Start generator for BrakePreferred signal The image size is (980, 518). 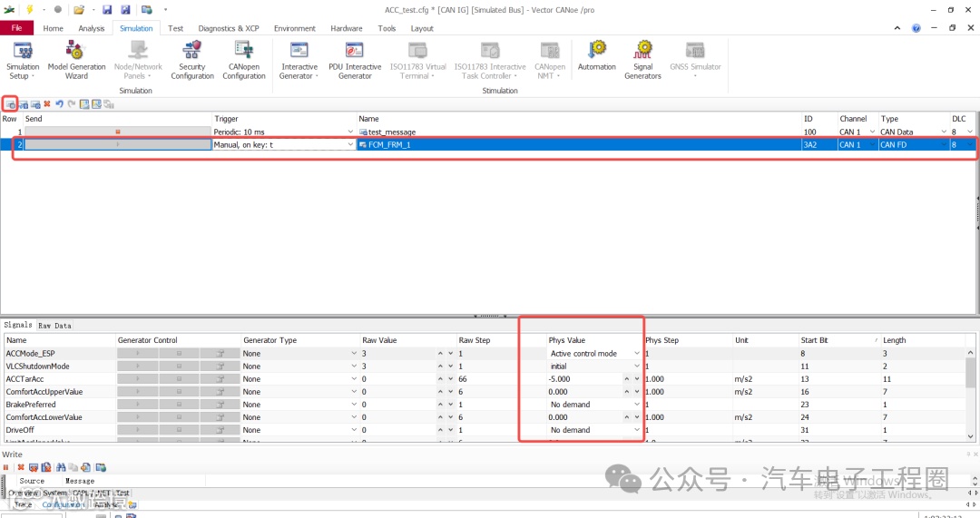tap(138, 405)
